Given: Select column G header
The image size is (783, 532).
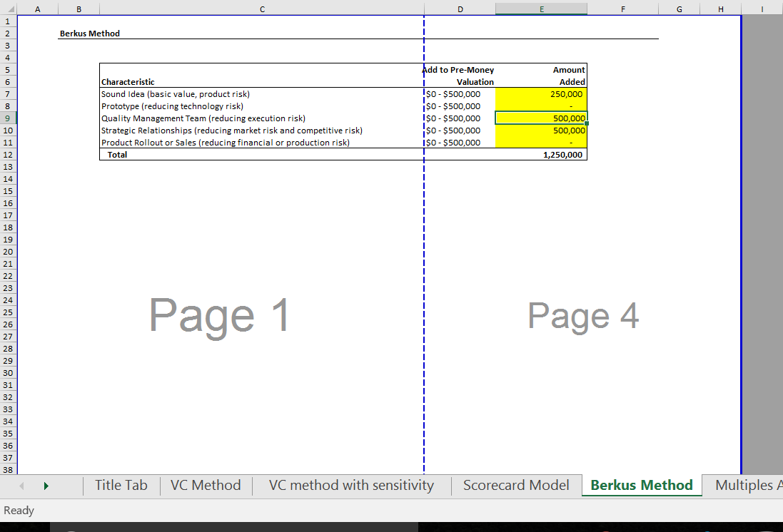Looking at the screenshot, I should click(679, 9).
